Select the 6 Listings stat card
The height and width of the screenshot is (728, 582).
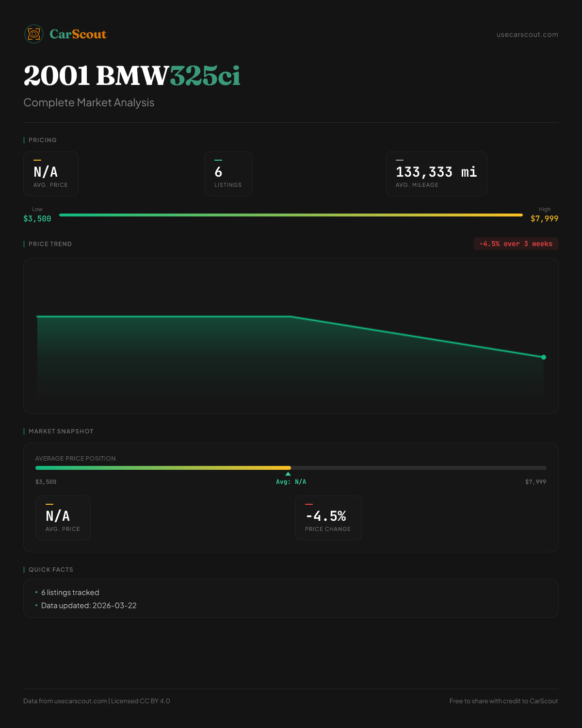click(228, 174)
